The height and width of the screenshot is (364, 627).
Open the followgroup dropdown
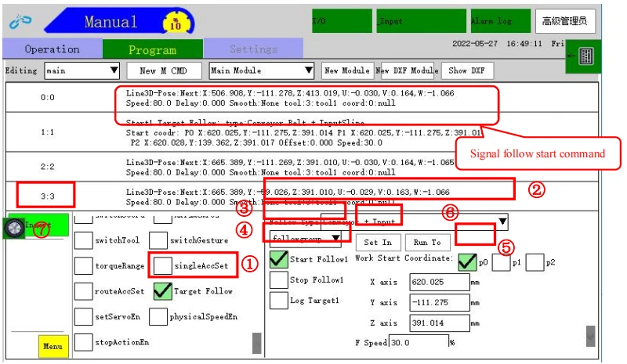(x=306, y=239)
